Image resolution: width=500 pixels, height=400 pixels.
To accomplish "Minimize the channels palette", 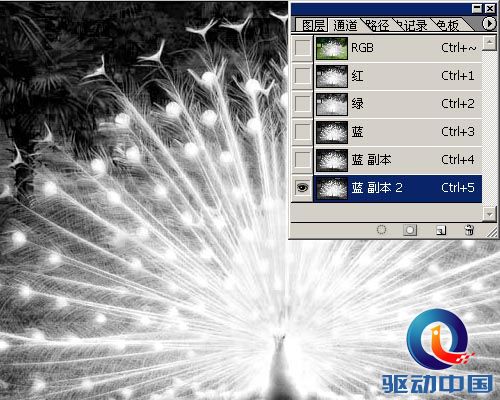I will (477, 8).
